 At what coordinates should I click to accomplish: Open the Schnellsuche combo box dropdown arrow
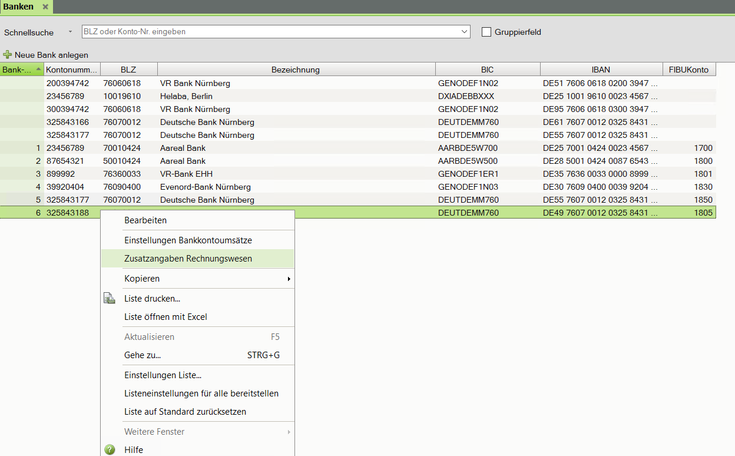(464, 31)
